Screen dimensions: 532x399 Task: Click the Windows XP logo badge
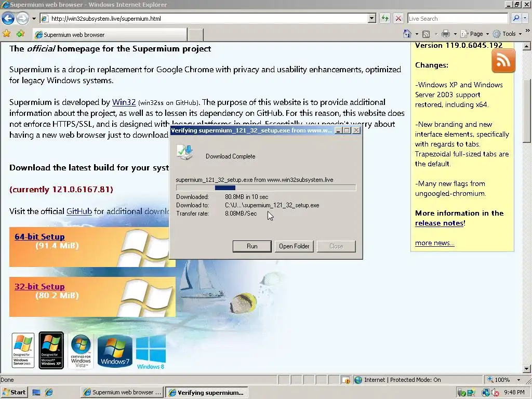tap(51, 350)
